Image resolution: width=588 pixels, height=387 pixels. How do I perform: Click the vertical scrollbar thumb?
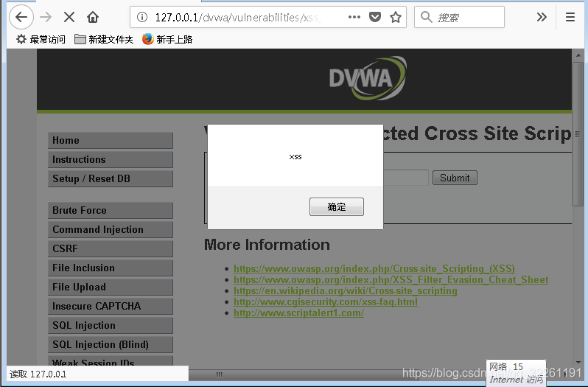(578, 134)
